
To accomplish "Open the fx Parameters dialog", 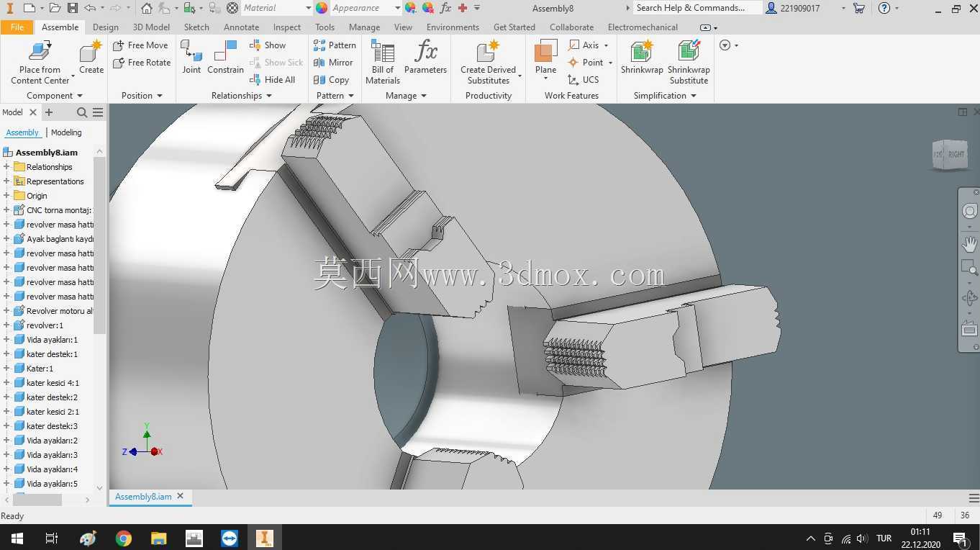I will click(x=425, y=58).
